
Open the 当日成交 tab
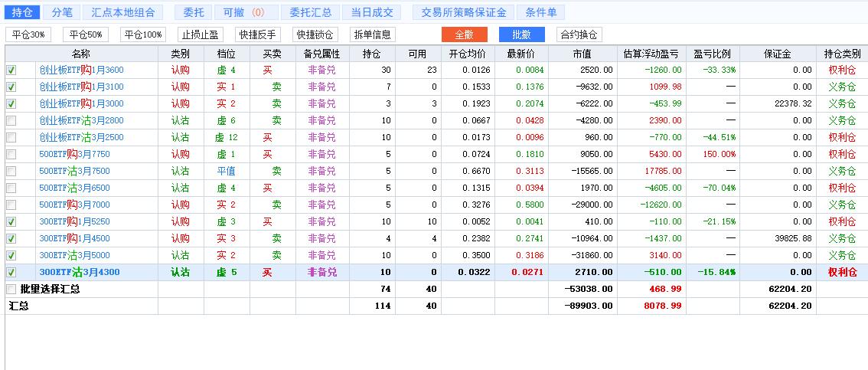tap(371, 12)
